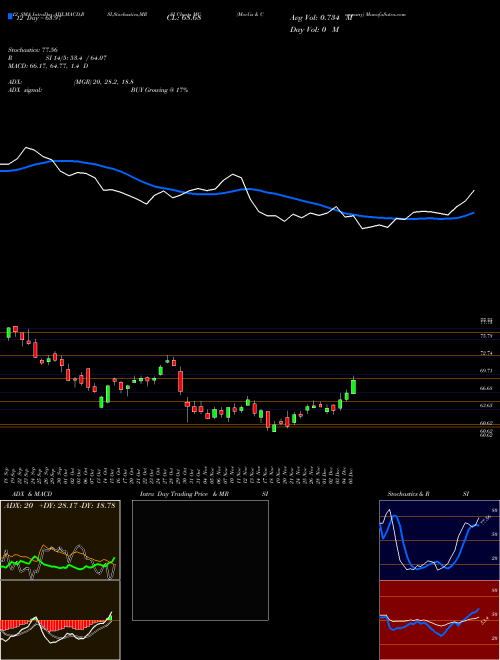Click the last date label on the x-axis
The width and height of the screenshot is (500, 660).
tap(351, 476)
